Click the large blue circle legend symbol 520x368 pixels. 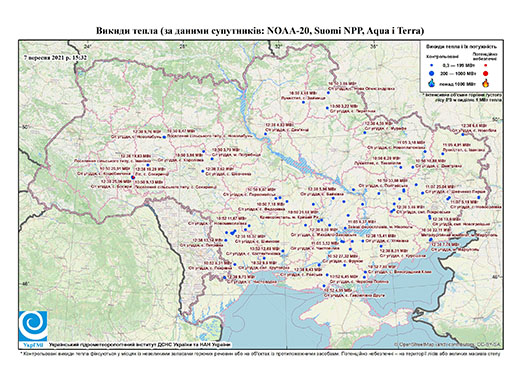point(431,73)
